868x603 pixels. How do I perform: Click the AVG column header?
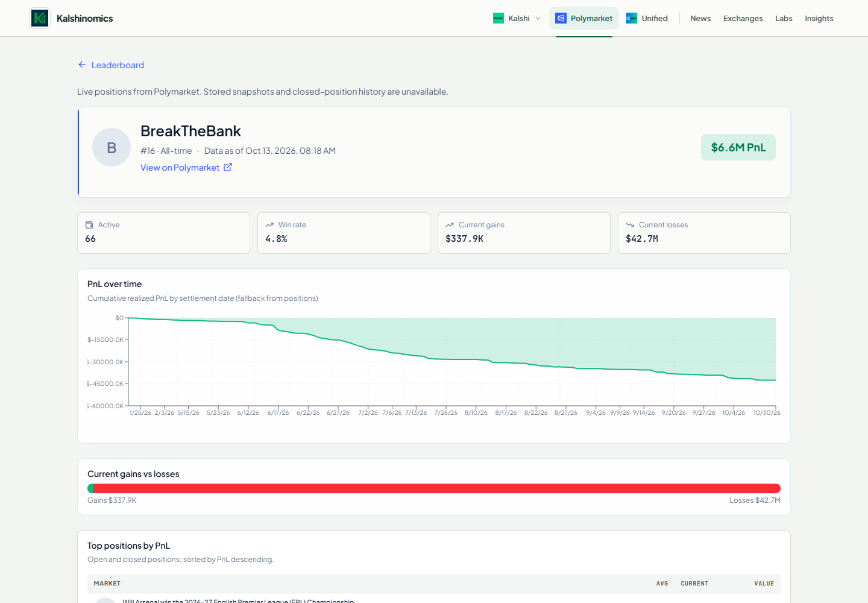coord(662,584)
